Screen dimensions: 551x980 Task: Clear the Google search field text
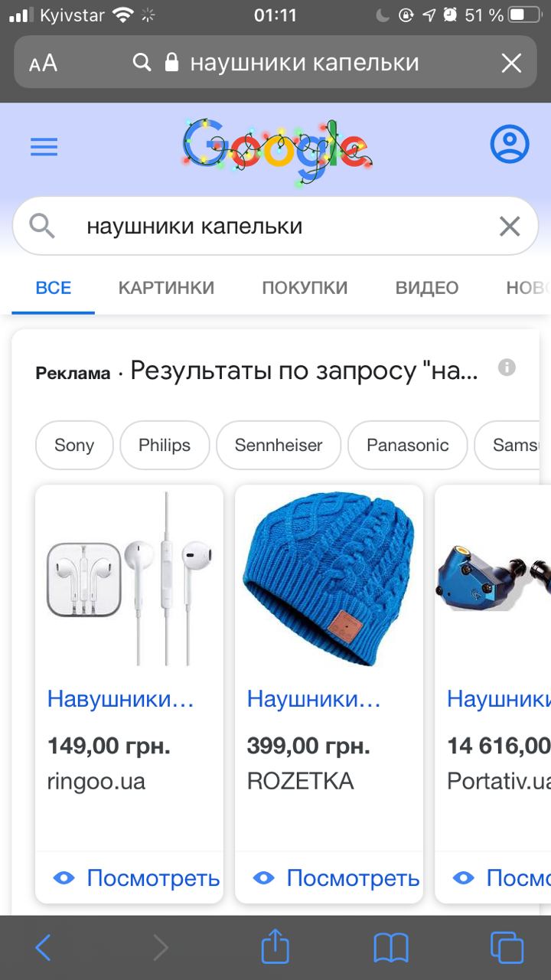pyautogui.click(x=510, y=226)
